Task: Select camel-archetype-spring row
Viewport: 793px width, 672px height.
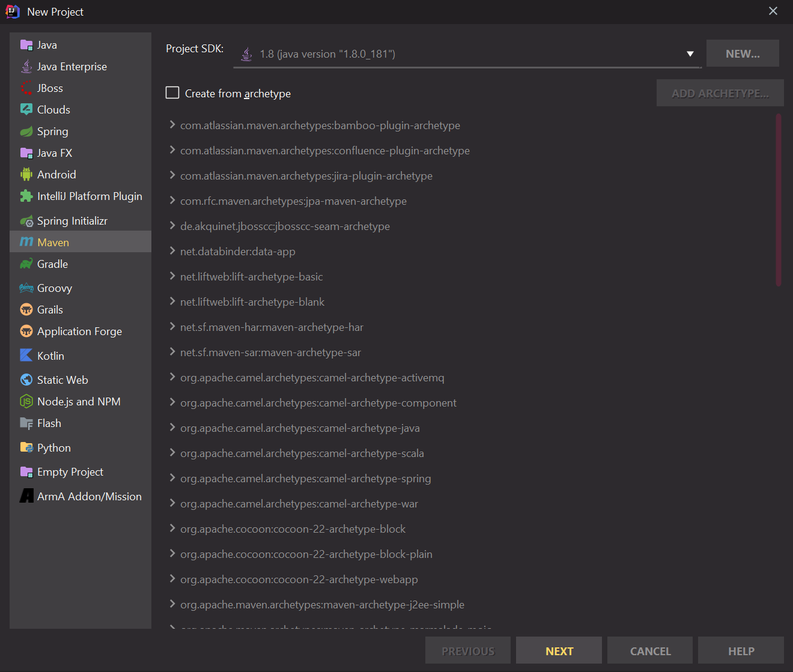Action: click(469, 479)
